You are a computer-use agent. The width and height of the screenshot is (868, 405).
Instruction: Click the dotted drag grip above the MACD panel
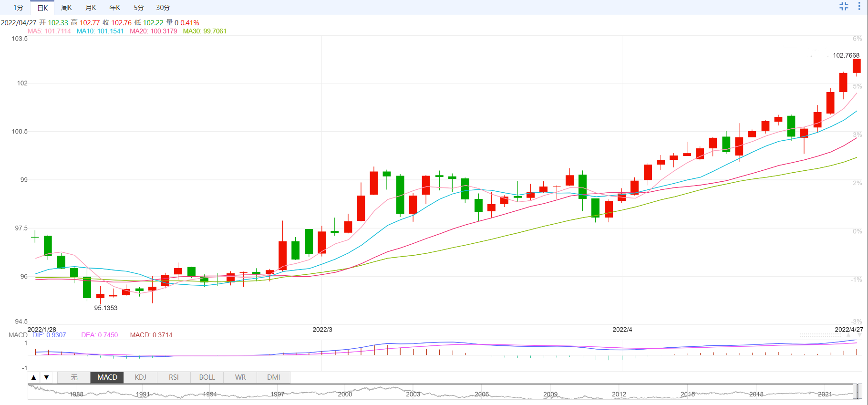click(820, 335)
